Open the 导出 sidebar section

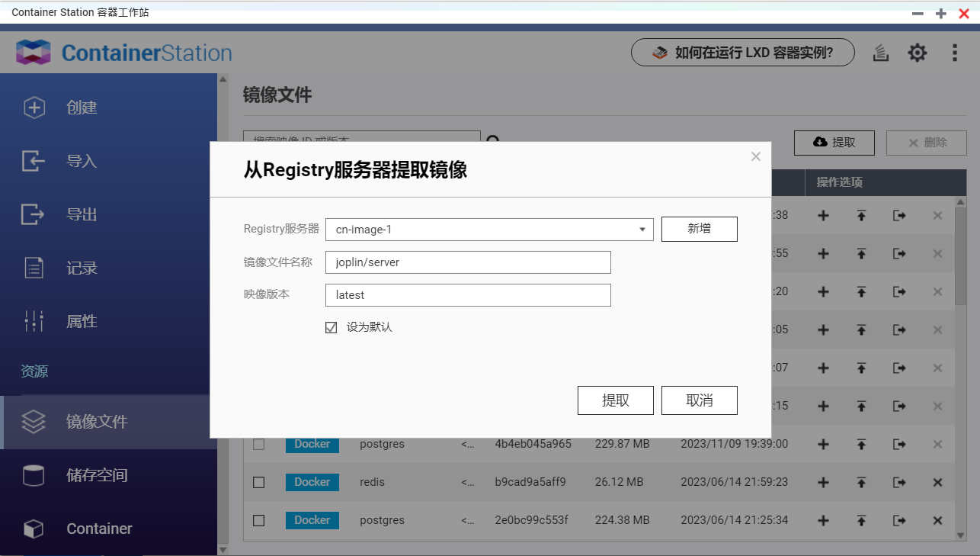click(x=108, y=214)
